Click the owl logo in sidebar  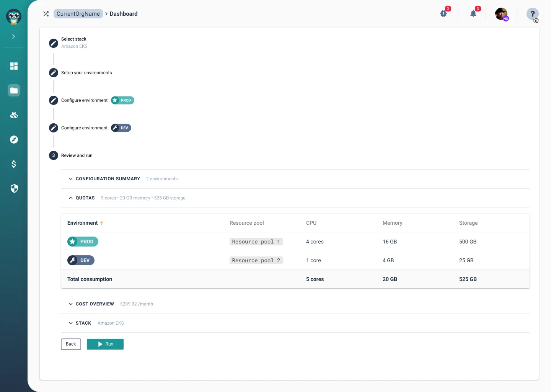point(14,17)
